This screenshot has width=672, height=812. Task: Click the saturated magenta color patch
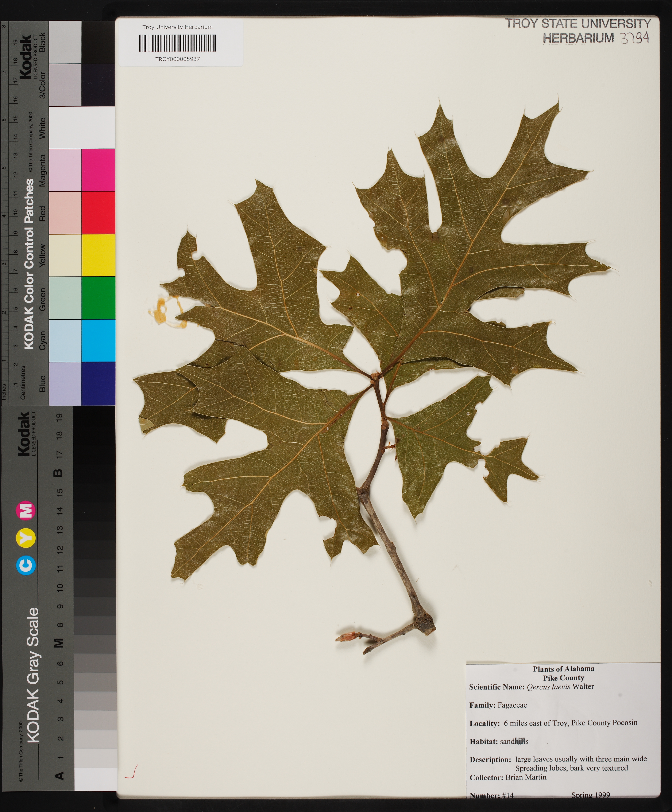pyautogui.click(x=98, y=170)
